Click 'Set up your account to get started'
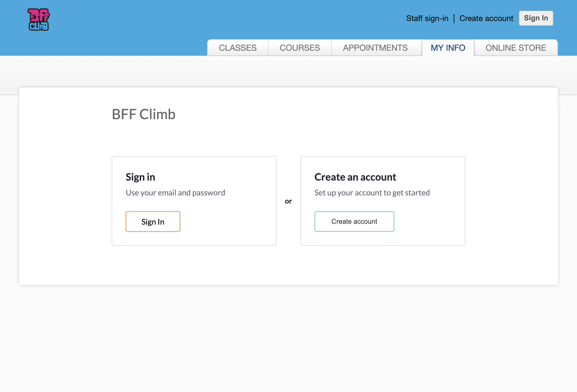This screenshot has width=577, height=392. point(372,193)
